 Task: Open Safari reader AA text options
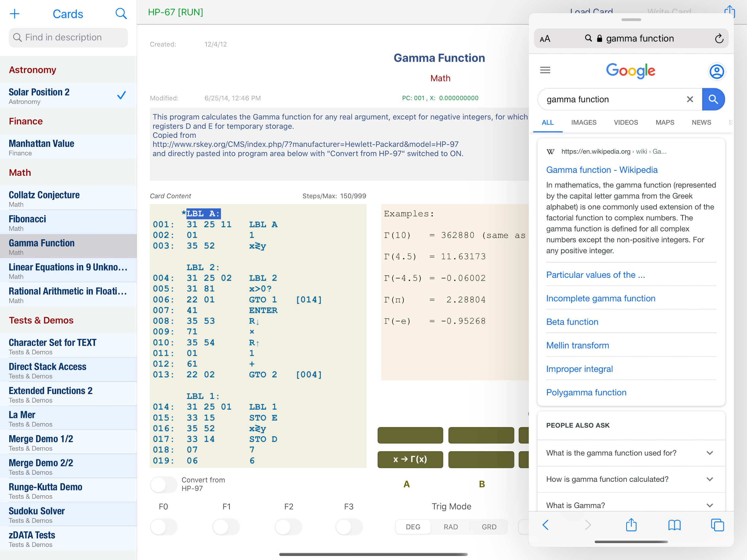tap(545, 39)
